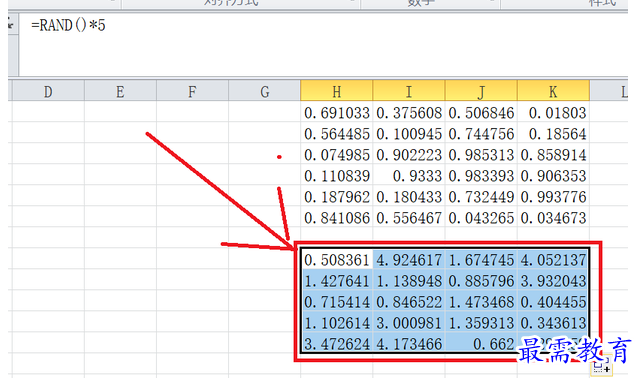
Task: Click cell containing 3.472624
Action: pos(336,344)
